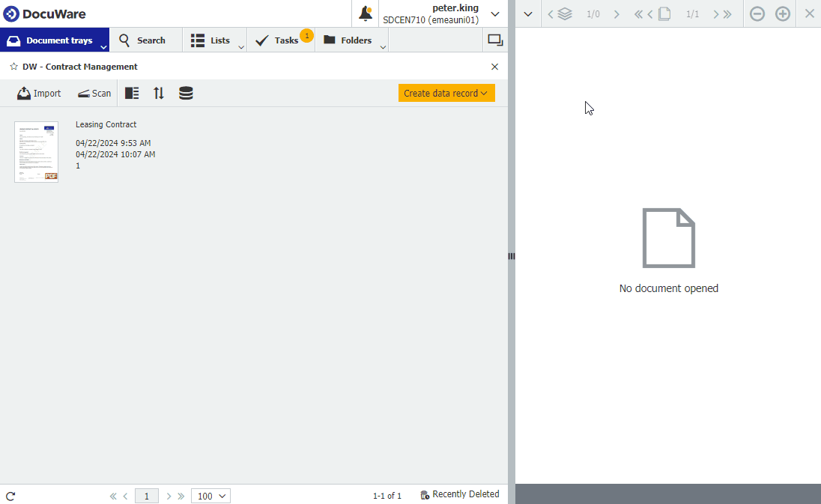Refresh the document tray list
Viewport: 821px width, 504px height.
(10, 495)
